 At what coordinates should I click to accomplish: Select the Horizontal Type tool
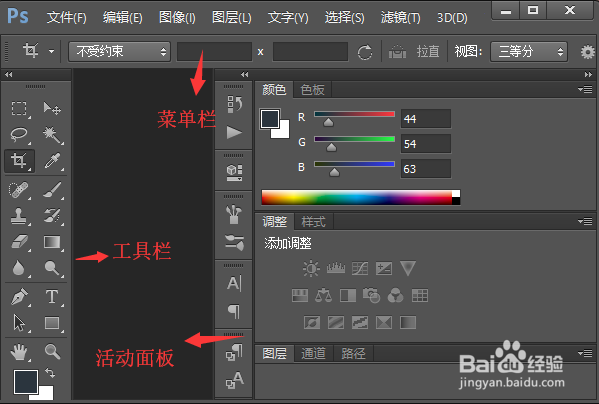coord(52,297)
